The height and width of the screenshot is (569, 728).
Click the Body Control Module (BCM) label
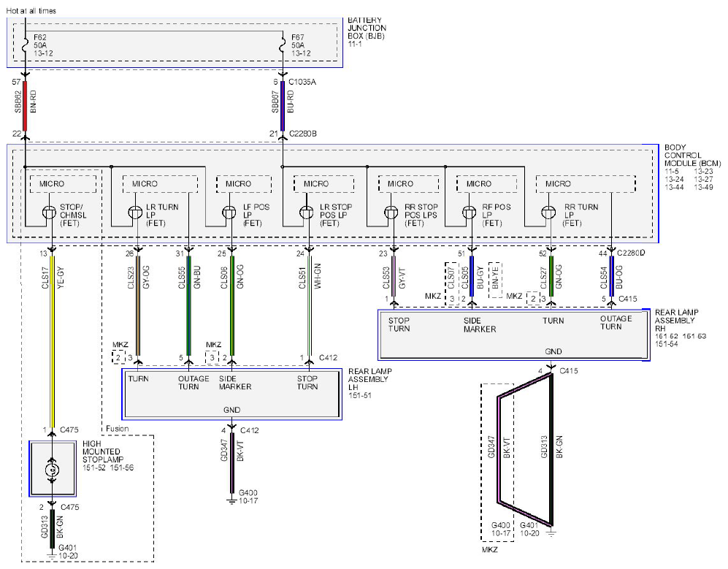click(x=691, y=155)
